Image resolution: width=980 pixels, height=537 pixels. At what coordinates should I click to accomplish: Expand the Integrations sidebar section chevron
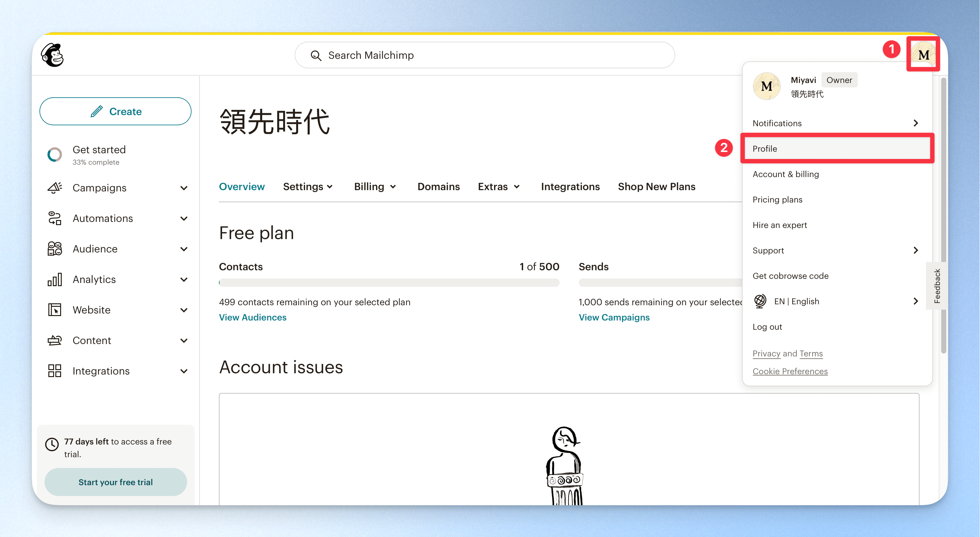coord(184,371)
